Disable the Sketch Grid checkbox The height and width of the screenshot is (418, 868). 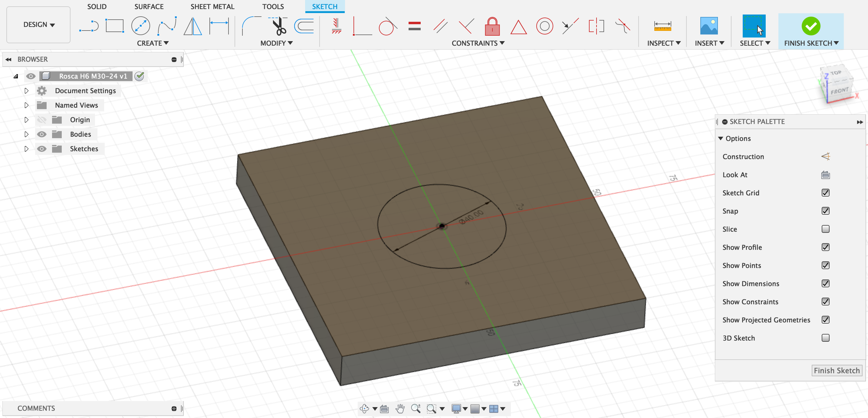point(825,193)
